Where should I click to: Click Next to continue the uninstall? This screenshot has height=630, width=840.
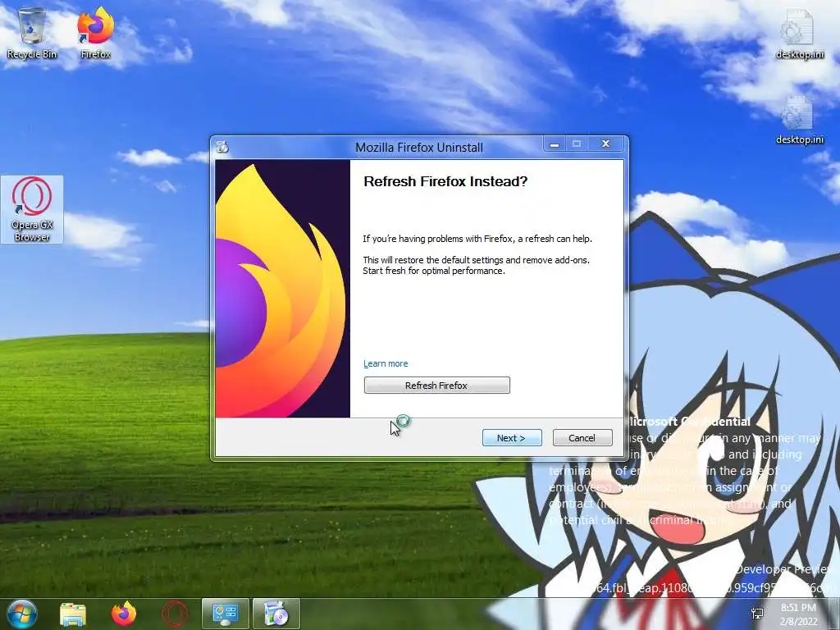click(x=512, y=438)
